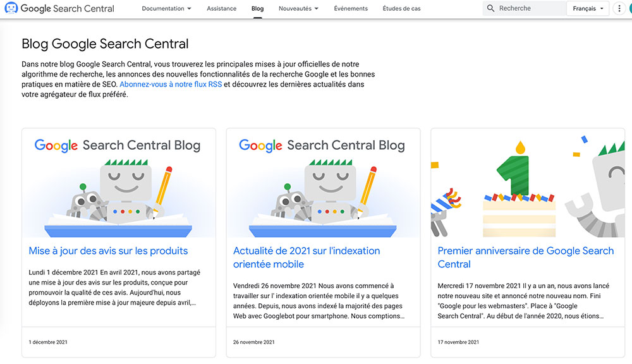Click the 26 novembre 2021 card footer date
The image size is (632, 364).
253,343
